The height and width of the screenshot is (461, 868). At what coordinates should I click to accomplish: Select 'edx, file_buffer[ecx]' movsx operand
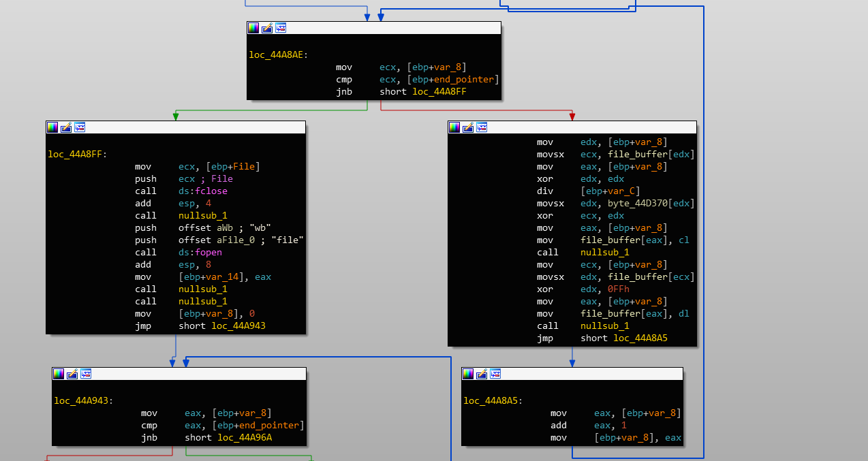coord(637,277)
